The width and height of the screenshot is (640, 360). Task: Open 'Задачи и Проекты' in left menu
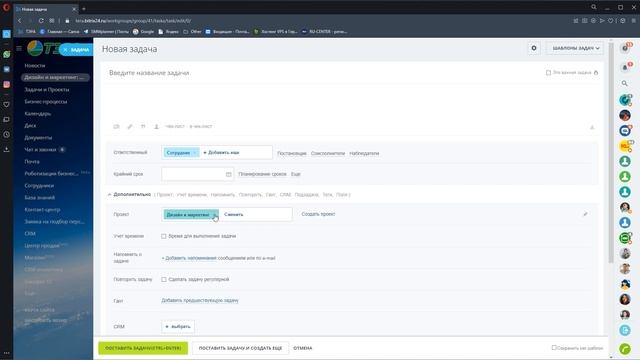[x=47, y=89]
